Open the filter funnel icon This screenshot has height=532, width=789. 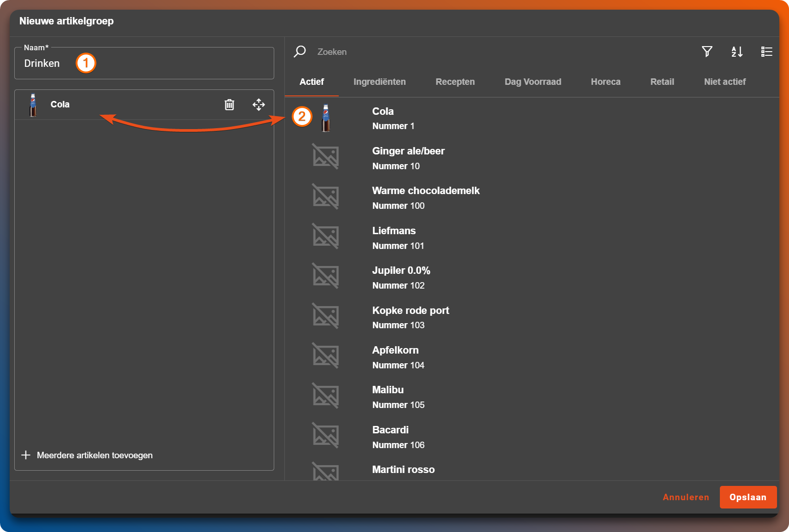707,52
